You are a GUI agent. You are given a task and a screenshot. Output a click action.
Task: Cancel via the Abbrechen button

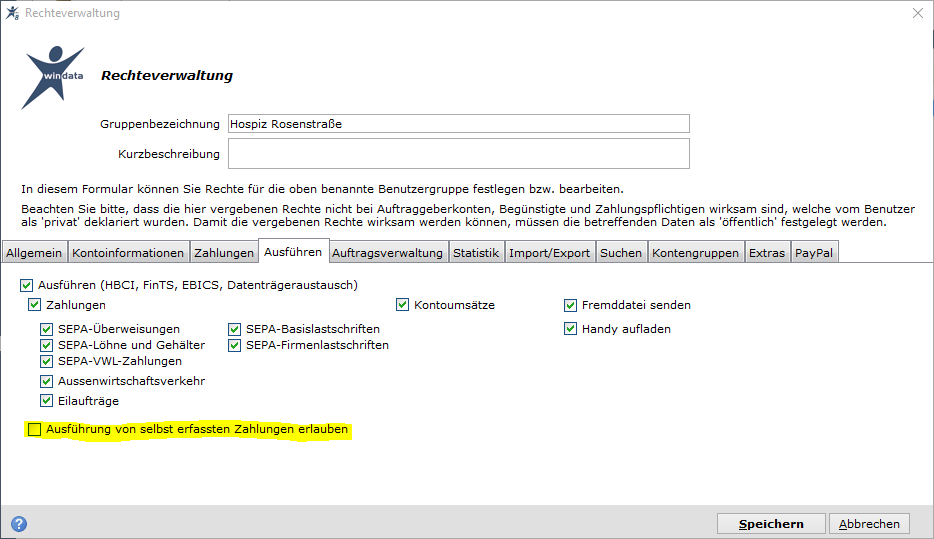869,524
